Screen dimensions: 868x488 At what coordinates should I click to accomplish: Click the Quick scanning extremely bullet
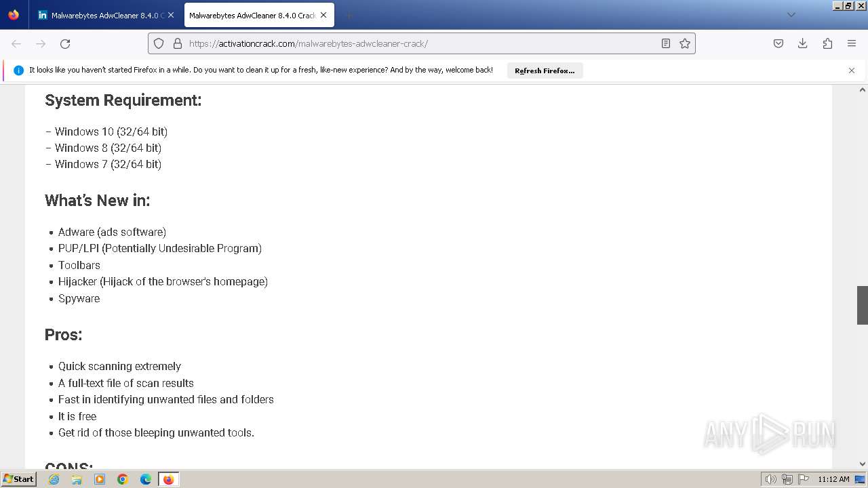point(119,366)
